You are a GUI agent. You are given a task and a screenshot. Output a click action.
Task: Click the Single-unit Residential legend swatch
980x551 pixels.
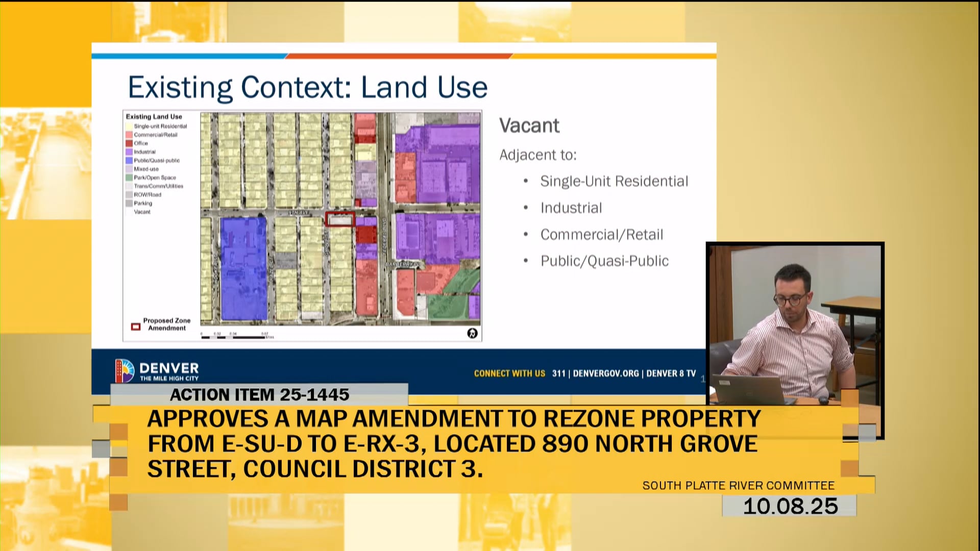tap(129, 126)
